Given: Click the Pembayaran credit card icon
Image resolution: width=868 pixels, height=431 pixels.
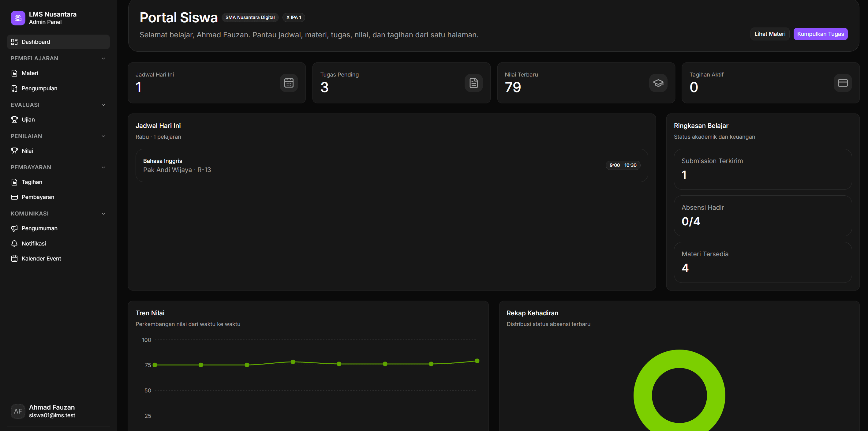Looking at the screenshot, I should coord(14,197).
